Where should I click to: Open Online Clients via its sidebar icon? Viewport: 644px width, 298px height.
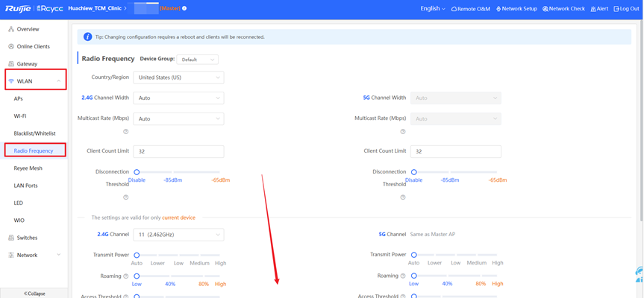(x=10, y=47)
